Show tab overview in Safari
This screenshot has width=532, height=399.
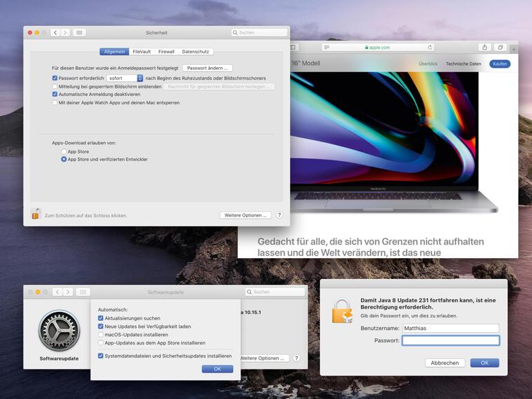tap(500, 48)
